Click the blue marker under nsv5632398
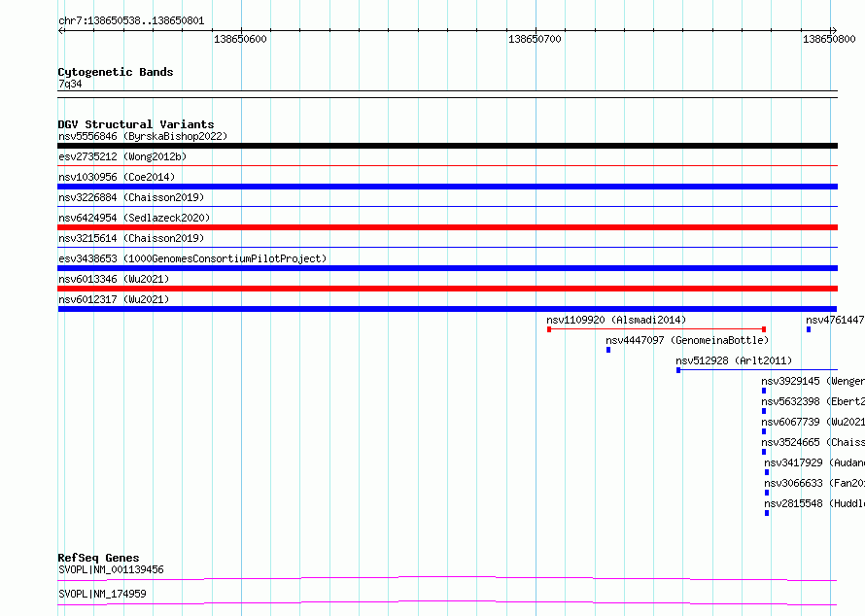The width and height of the screenshot is (865, 616). [764, 411]
